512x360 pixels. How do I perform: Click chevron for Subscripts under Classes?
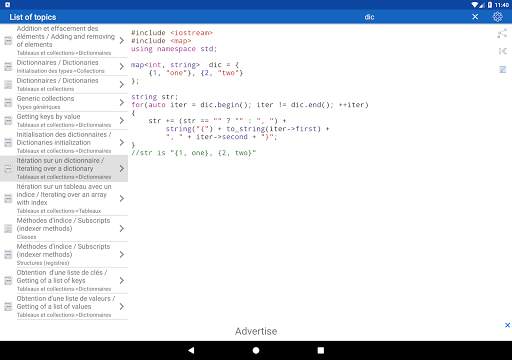(122, 228)
